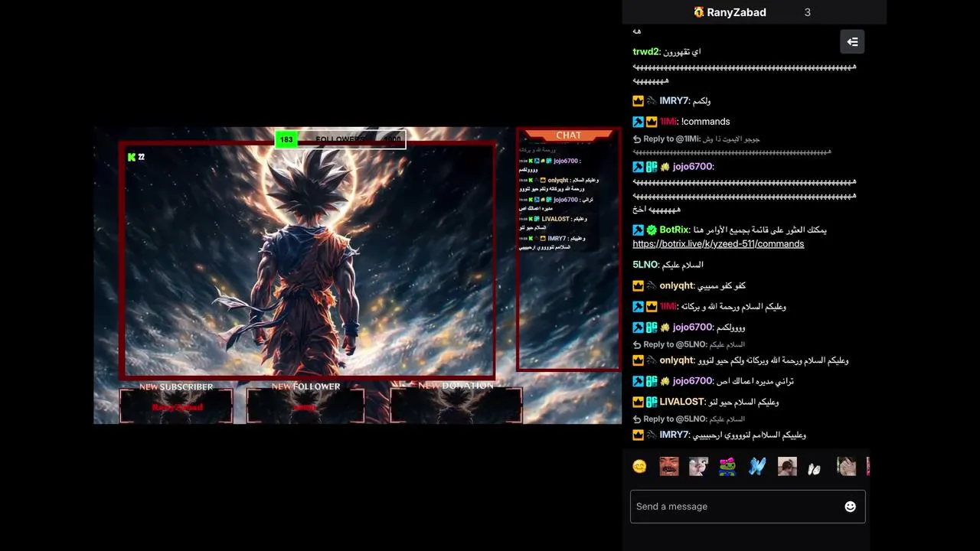
Task: Click crown badge on the !commands message
Action: (652, 122)
